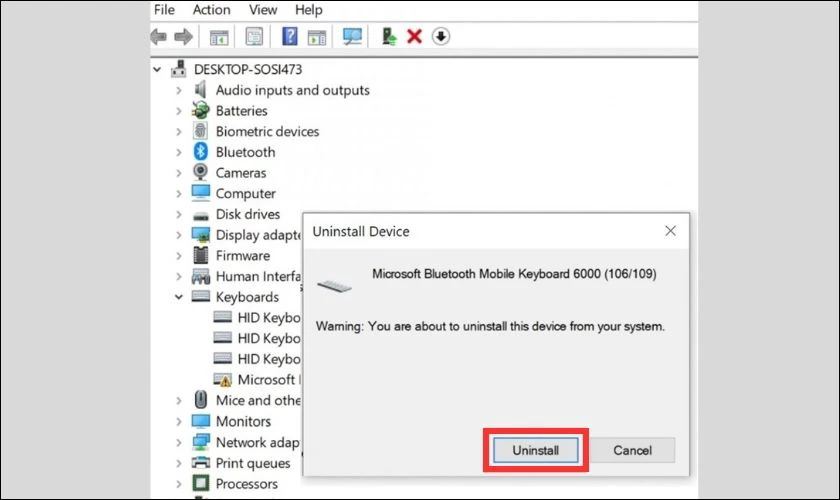Open the File menu

[x=164, y=10]
